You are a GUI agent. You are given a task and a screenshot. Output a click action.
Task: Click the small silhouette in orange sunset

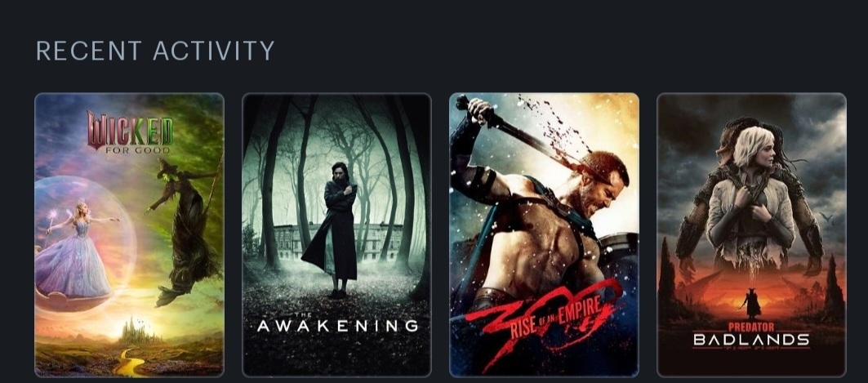click(751, 303)
